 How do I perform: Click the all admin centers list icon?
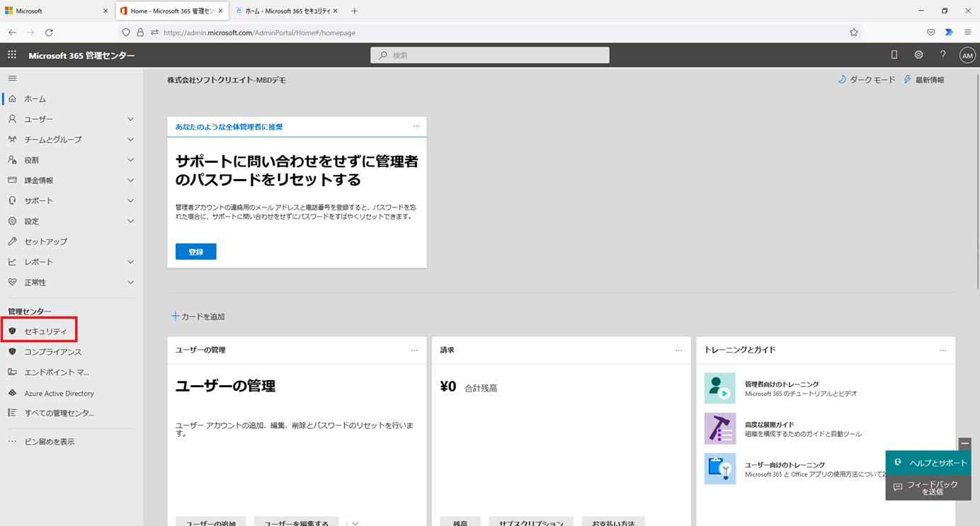pos(12,413)
